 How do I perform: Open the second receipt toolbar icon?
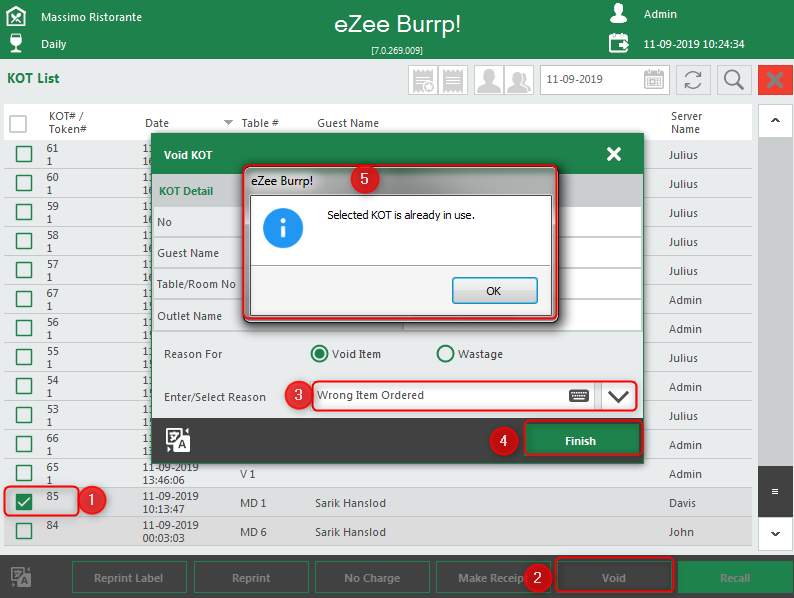tap(453, 80)
